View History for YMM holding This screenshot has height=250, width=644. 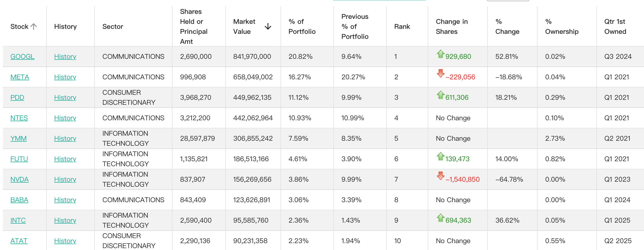click(65, 139)
